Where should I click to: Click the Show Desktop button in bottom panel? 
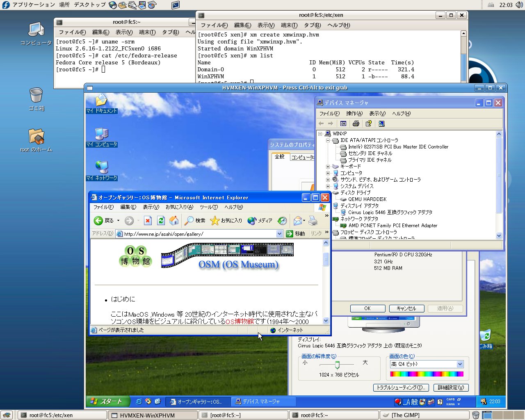tap(6, 415)
